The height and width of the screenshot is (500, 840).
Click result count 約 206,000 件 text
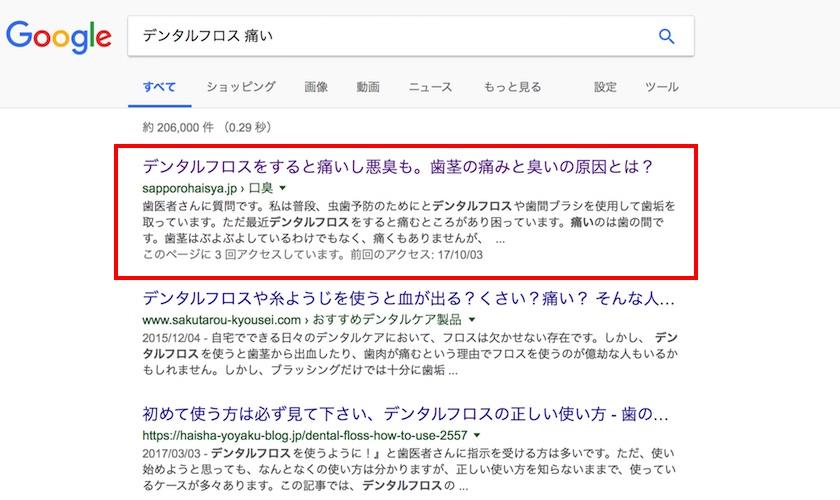pos(207,128)
